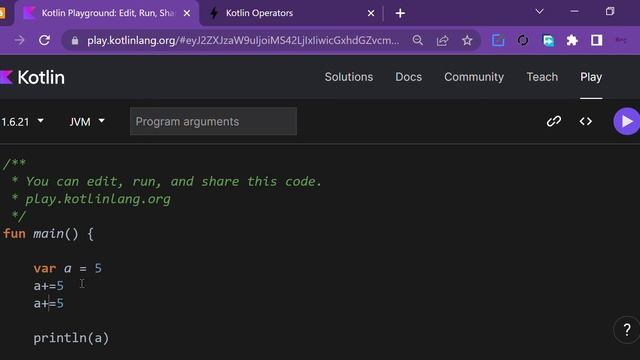Open embed code with the angle brackets icon

click(x=586, y=121)
